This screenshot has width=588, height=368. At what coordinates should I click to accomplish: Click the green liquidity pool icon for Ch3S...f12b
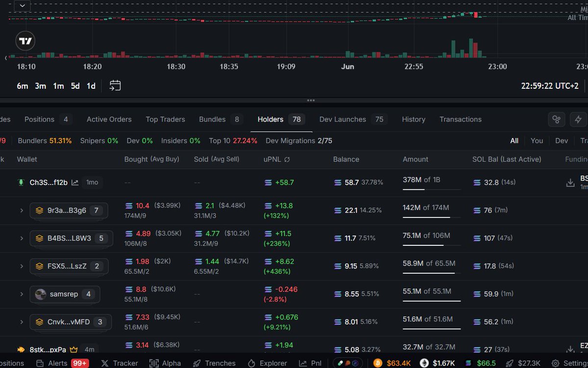point(21,182)
